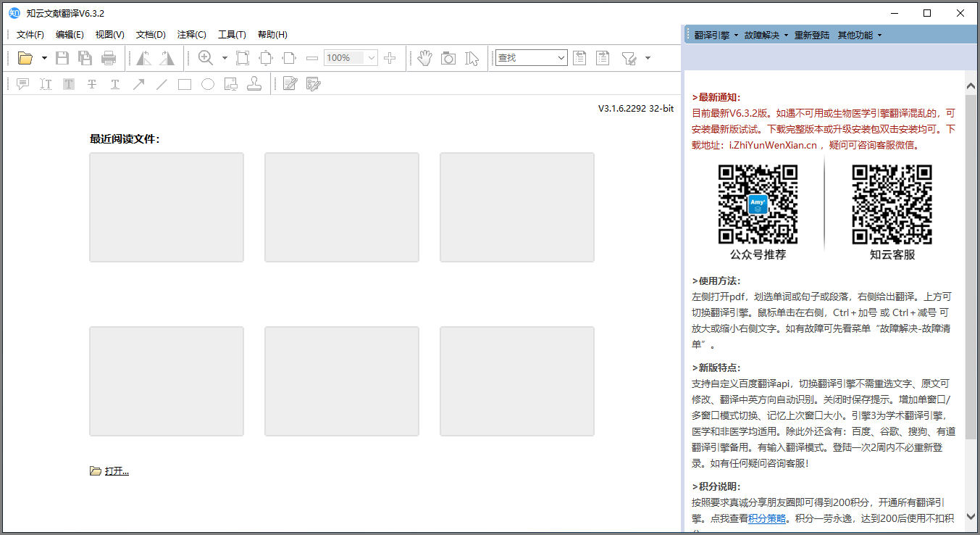Click the search options filter icon
The height and width of the screenshot is (535, 980).
(629, 58)
